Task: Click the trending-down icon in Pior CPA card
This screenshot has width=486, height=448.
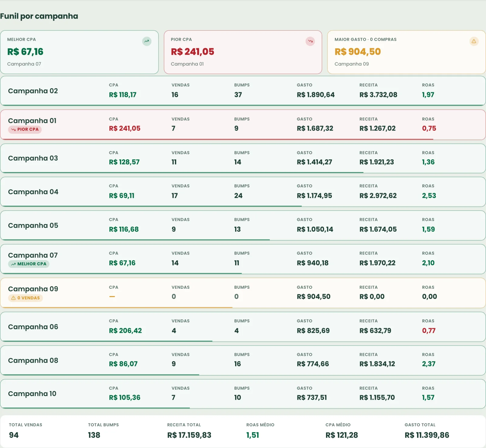Action: (x=310, y=41)
